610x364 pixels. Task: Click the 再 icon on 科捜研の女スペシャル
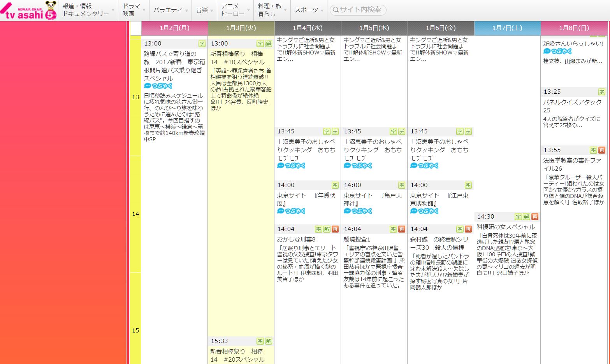[535, 217]
